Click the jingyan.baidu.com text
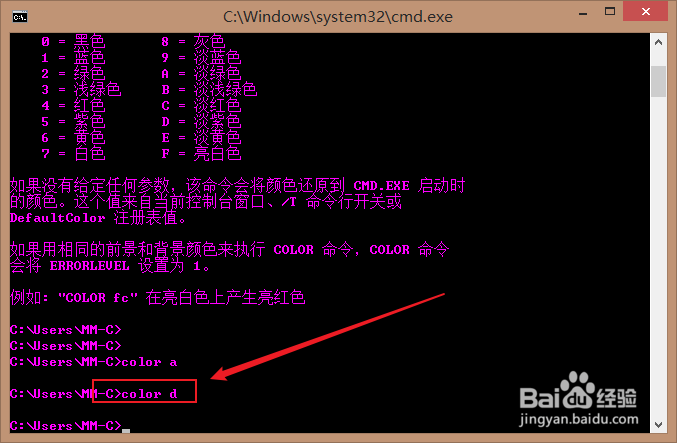This screenshot has height=443, width=677. [579, 419]
